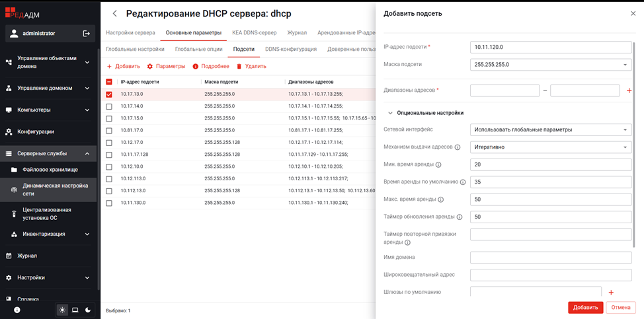Viewport: 644px width, 319px height.
Task: Show hint for Мин. время аренды
Action: pos(438,165)
